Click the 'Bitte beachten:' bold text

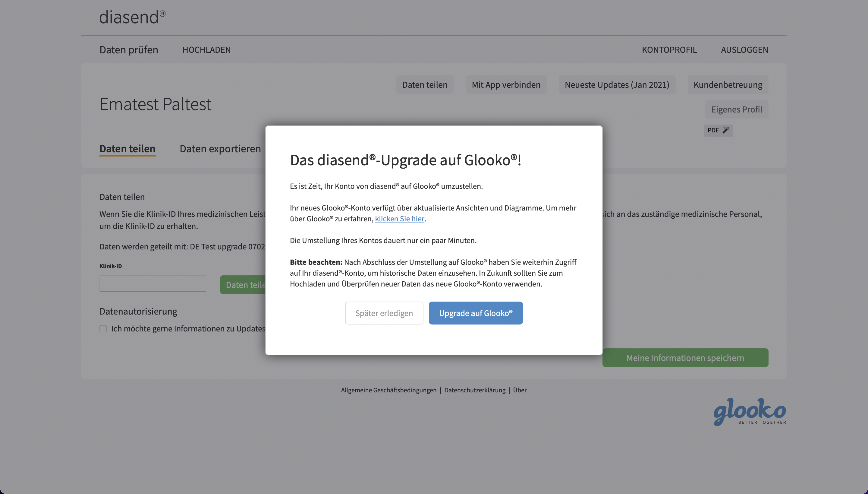point(316,262)
